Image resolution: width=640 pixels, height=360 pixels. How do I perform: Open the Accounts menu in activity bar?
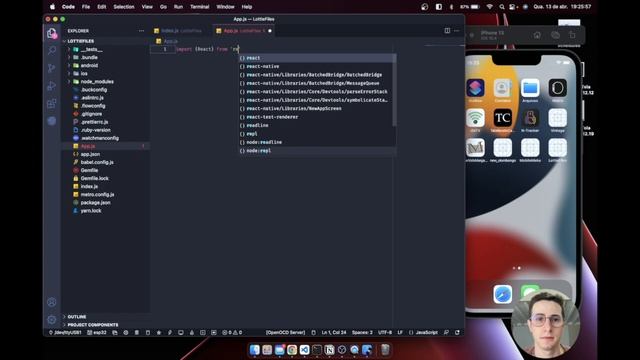coord(51,302)
